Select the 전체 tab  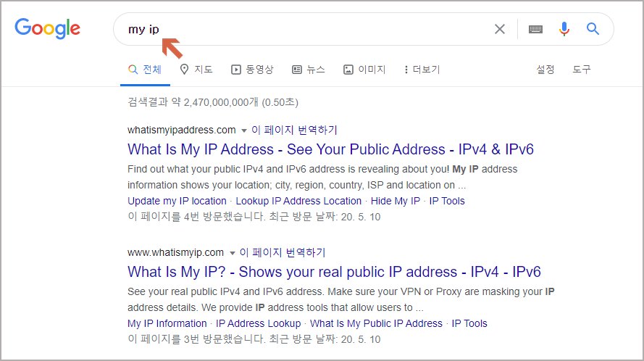(145, 70)
